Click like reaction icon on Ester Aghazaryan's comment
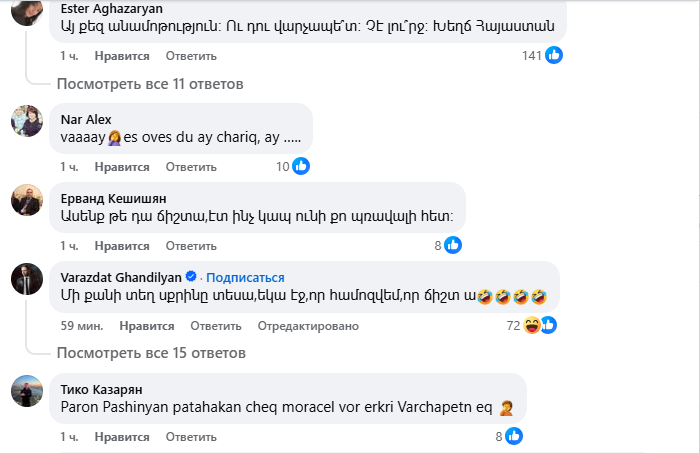Screen dimensions: 700x453 pos(554,56)
